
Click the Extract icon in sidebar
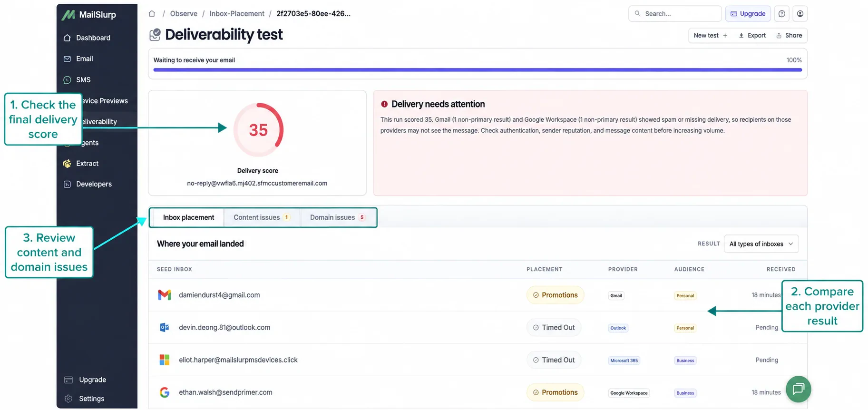point(67,164)
